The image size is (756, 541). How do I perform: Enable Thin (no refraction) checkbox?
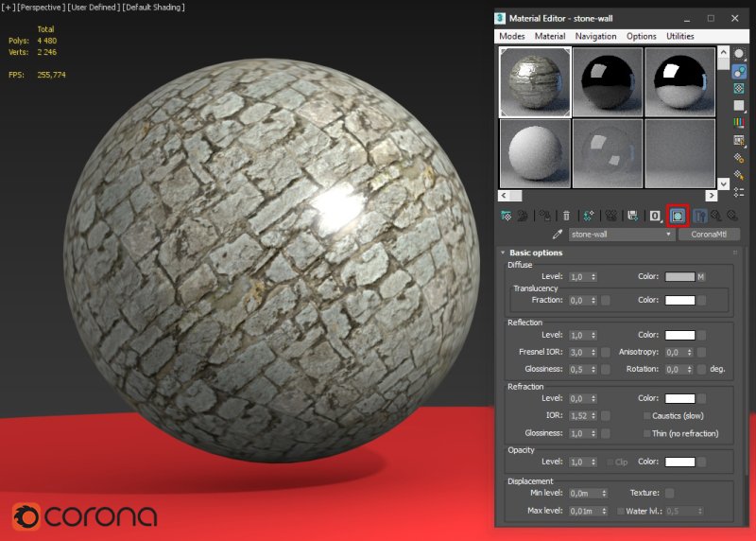click(647, 433)
